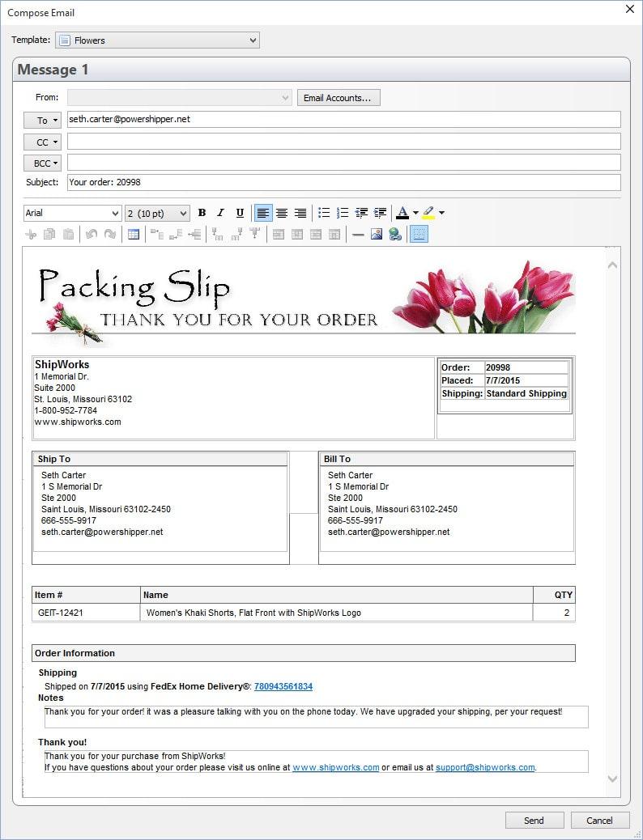Image resolution: width=643 pixels, height=840 pixels.
Task: Click the delete row icon
Action: pos(194,234)
